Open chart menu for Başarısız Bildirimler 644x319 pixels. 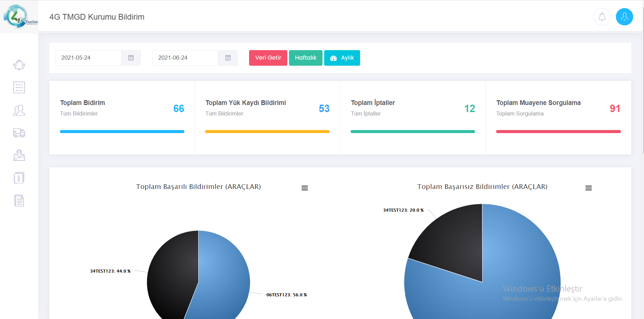click(x=589, y=188)
